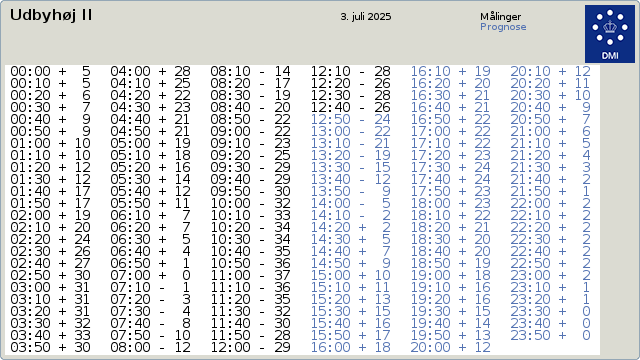Click the date 3. juli 2025
Screen dimensions: 640x360
point(366,17)
